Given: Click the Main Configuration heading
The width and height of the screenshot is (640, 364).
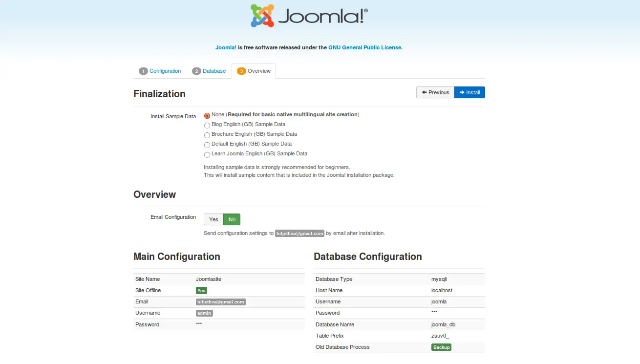Looking at the screenshot, I should pos(177,257).
